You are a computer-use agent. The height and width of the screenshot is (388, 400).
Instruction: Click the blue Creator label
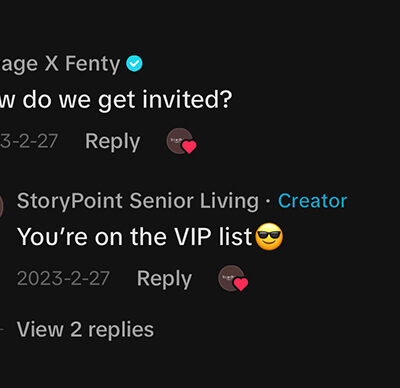(313, 201)
